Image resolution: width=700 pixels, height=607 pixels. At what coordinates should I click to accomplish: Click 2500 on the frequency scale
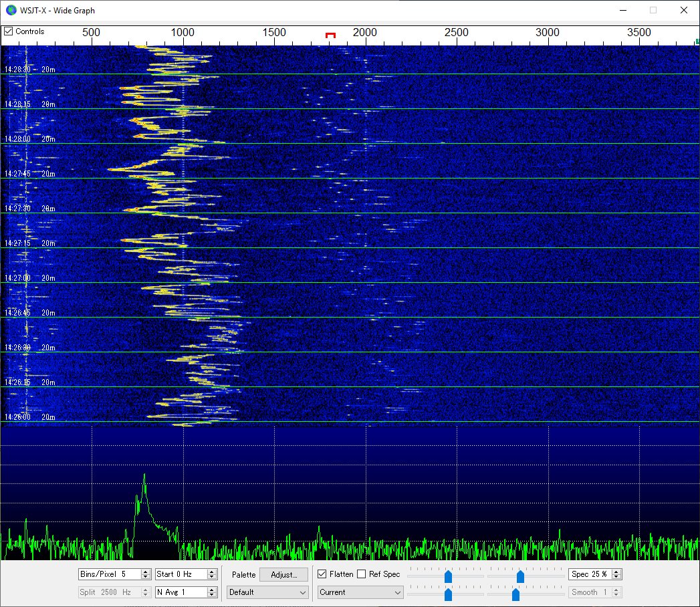pos(456,32)
